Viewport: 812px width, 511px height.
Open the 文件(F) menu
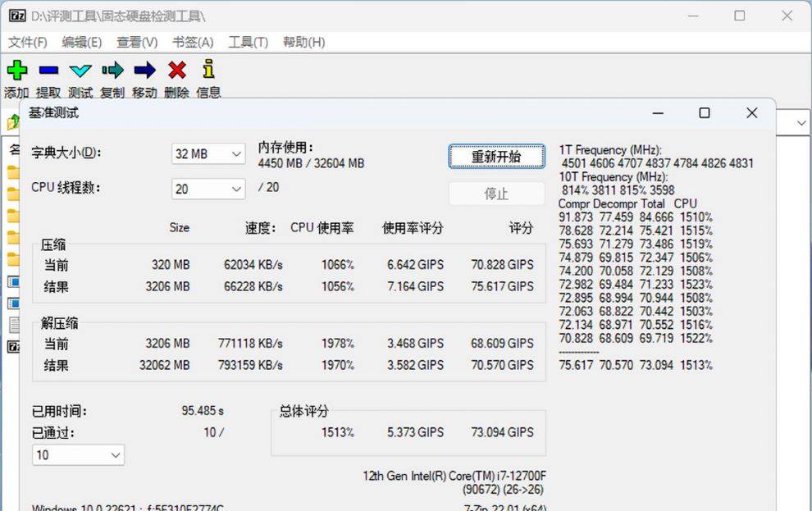(27, 42)
